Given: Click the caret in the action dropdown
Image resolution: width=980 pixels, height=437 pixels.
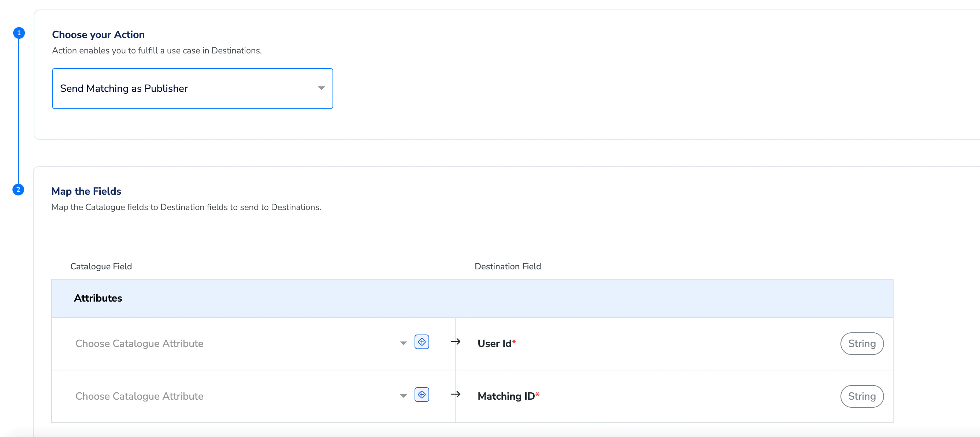Looking at the screenshot, I should pos(321,88).
